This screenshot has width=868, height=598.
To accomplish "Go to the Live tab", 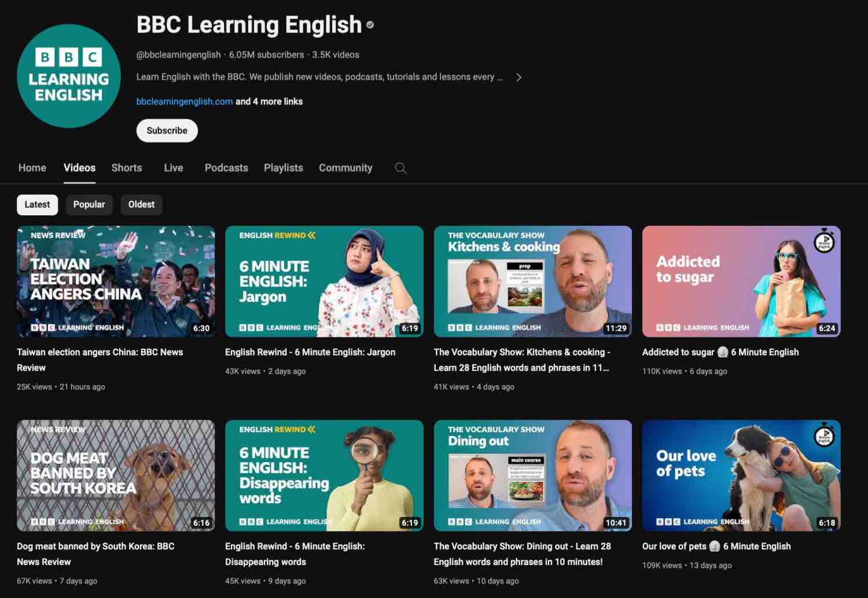I will coord(174,168).
